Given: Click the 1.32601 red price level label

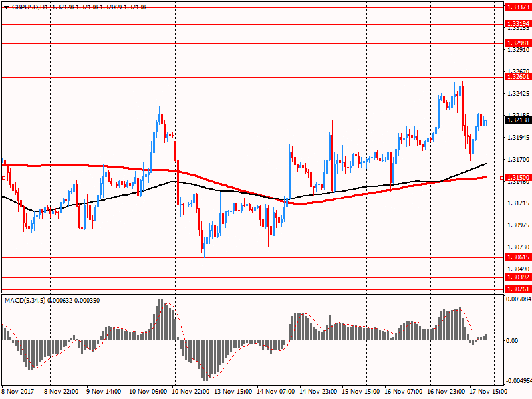Looking at the screenshot, I should pos(518,77).
